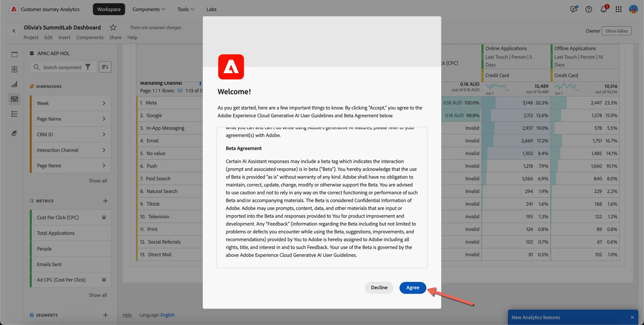This screenshot has width=644, height=325.
Task: Add a new metric with plus icon
Action: pyautogui.click(x=105, y=201)
